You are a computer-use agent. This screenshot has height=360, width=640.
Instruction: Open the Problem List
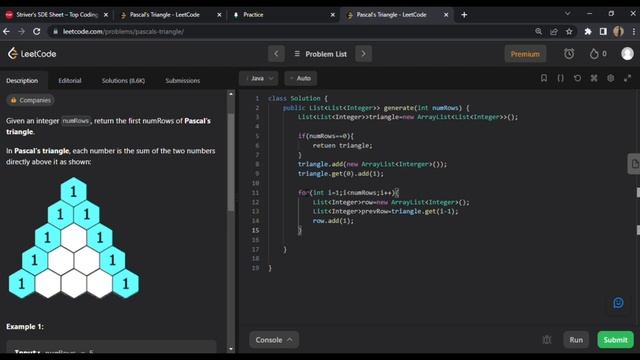point(320,54)
